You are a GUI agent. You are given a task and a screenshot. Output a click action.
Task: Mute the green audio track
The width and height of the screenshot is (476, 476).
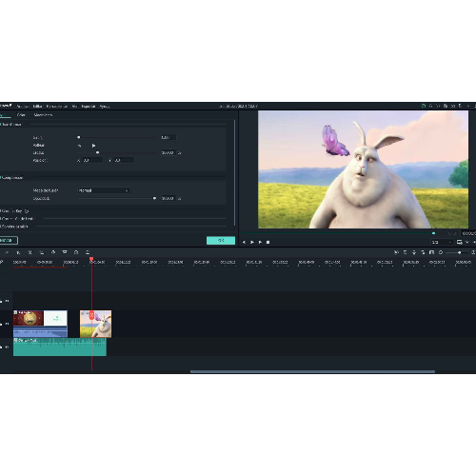click(8, 347)
